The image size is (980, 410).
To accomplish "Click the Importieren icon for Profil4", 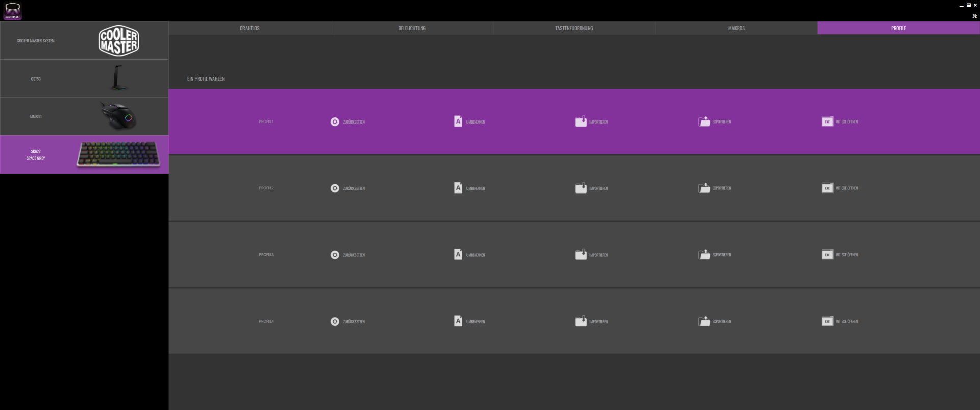I will click(x=581, y=321).
